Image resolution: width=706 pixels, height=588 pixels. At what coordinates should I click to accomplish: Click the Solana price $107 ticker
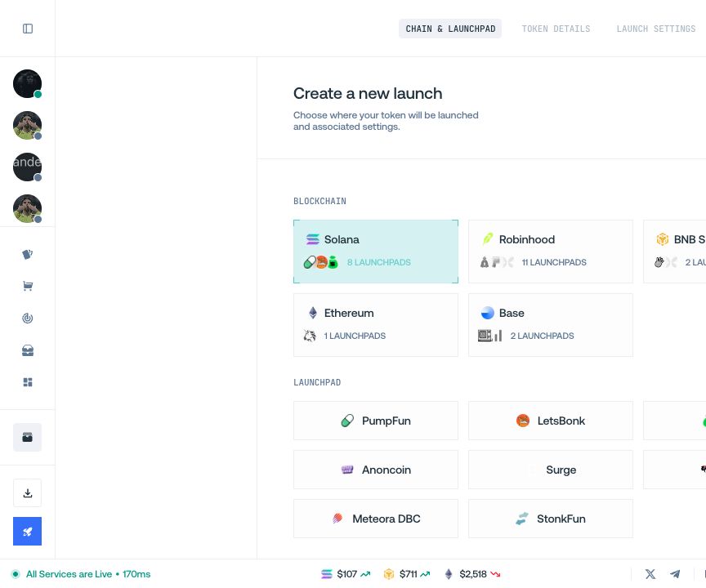(x=346, y=574)
